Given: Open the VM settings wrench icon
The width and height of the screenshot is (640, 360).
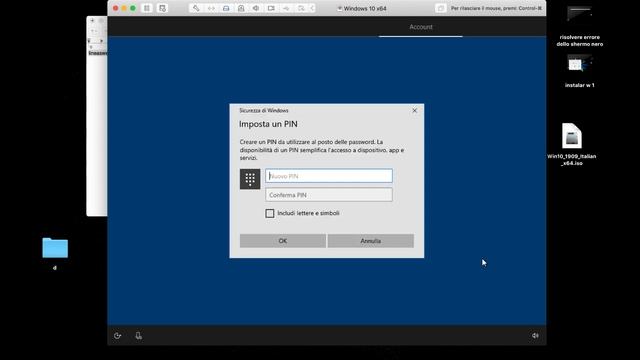Looking at the screenshot, I should tap(196, 8).
